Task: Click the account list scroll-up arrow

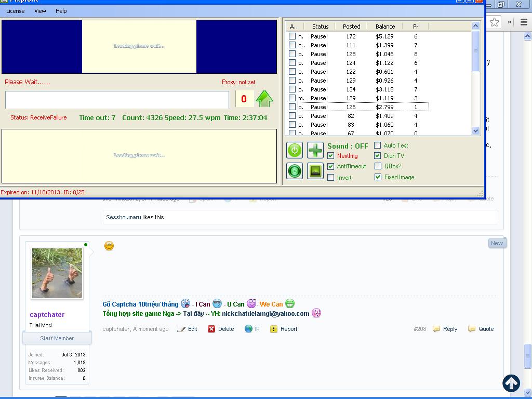Action: click(476, 26)
